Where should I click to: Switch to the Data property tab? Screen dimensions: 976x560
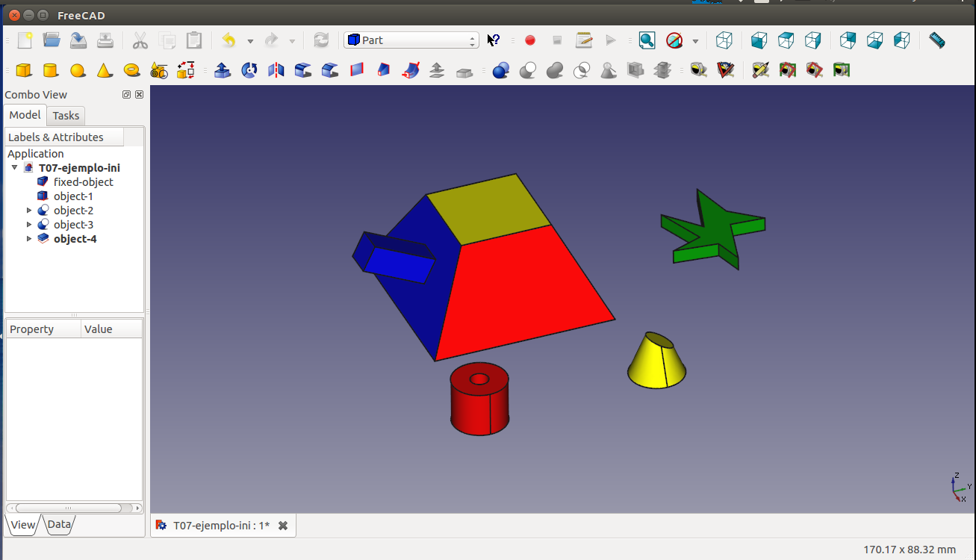point(59,524)
